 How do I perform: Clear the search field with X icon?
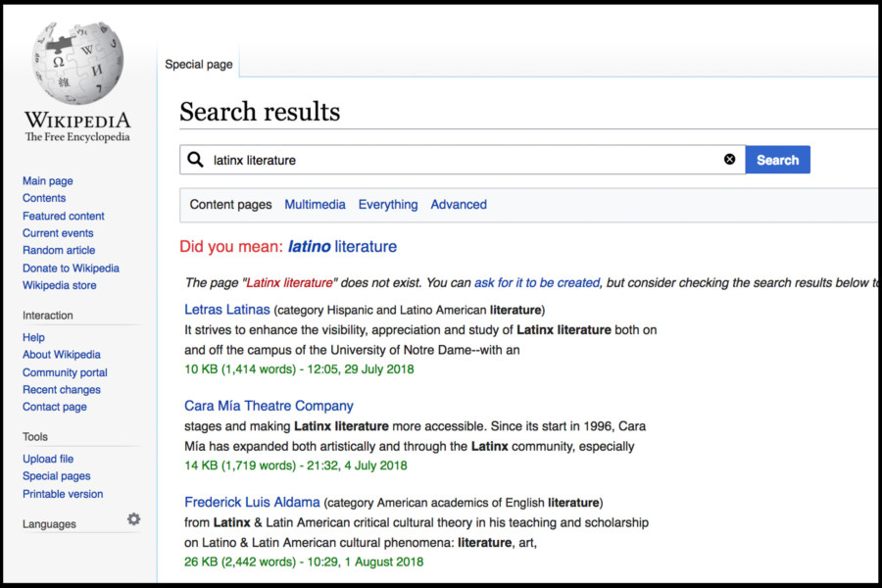tap(729, 160)
